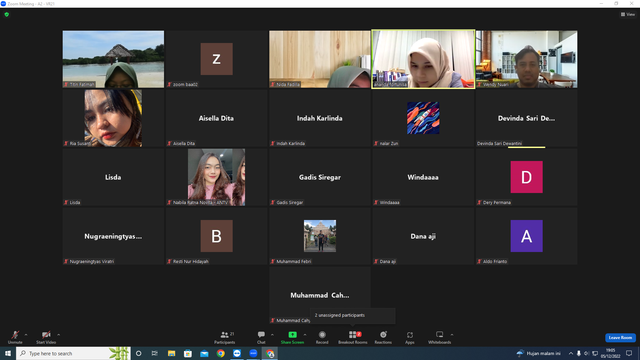Viewport: 640px width, 360px height.
Task: Open Breakout Rooms
Action: click(353, 337)
